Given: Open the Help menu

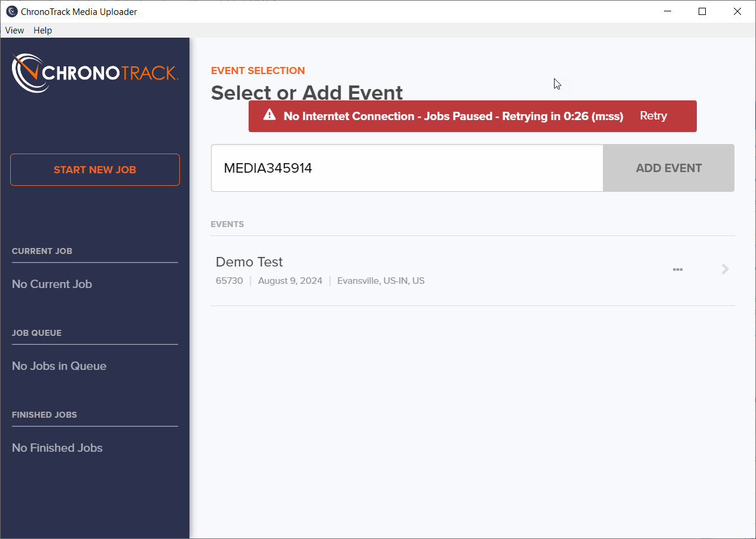Looking at the screenshot, I should [42, 30].
